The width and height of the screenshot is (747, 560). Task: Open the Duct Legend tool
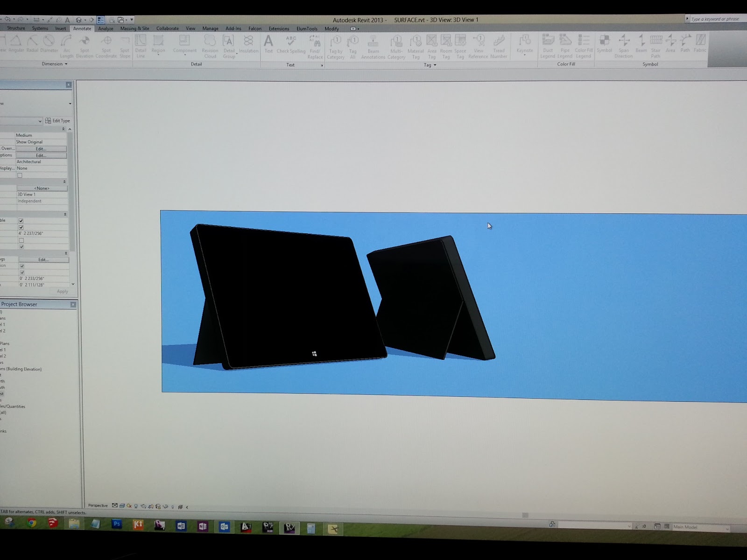point(548,44)
